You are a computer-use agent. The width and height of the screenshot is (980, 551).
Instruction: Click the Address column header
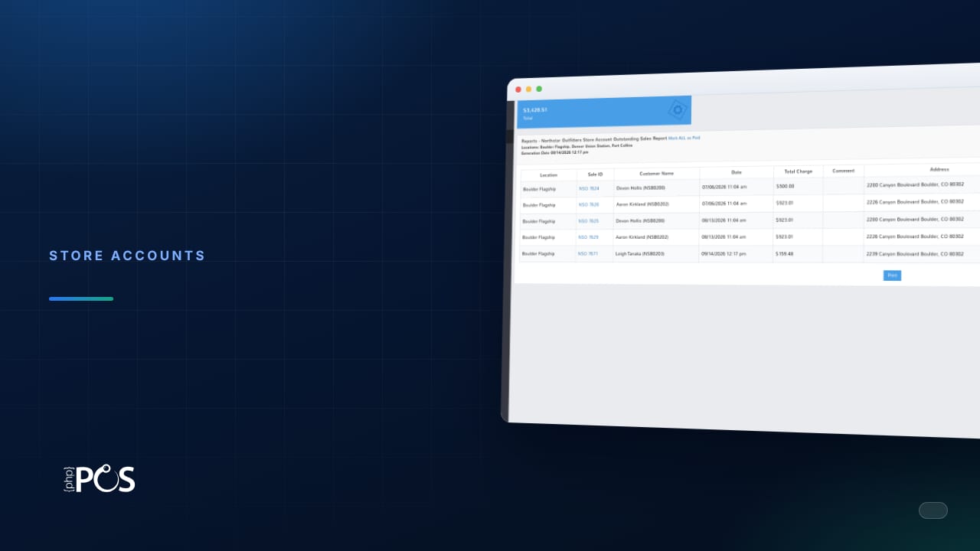point(939,169)
